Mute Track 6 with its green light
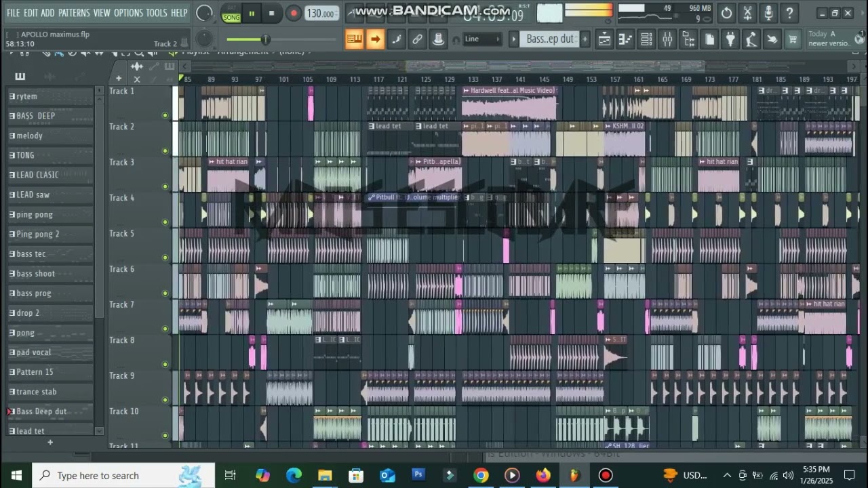Image resolution: width=868 pixels, height=488 pixels. click(165, 293)
